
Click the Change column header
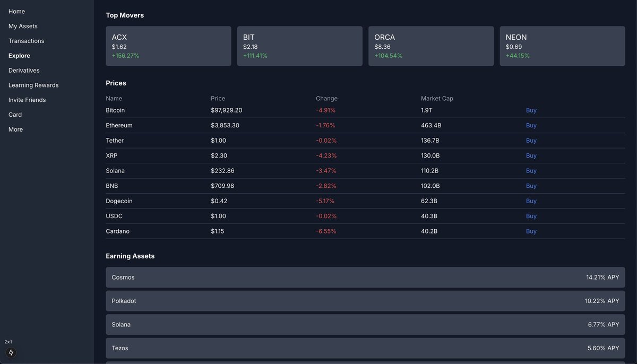point(326,99)
